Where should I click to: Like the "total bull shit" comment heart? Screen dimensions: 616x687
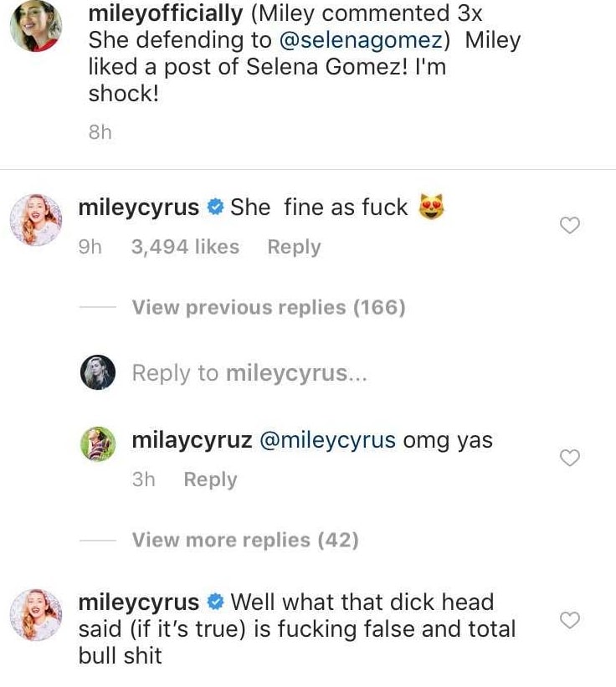tap(570, 620)
